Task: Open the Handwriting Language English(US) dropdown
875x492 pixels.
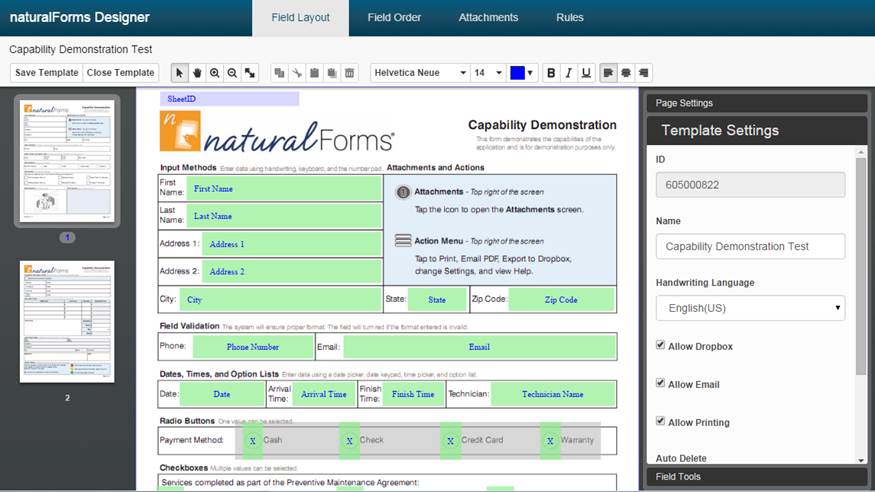Action: point(750,308)
